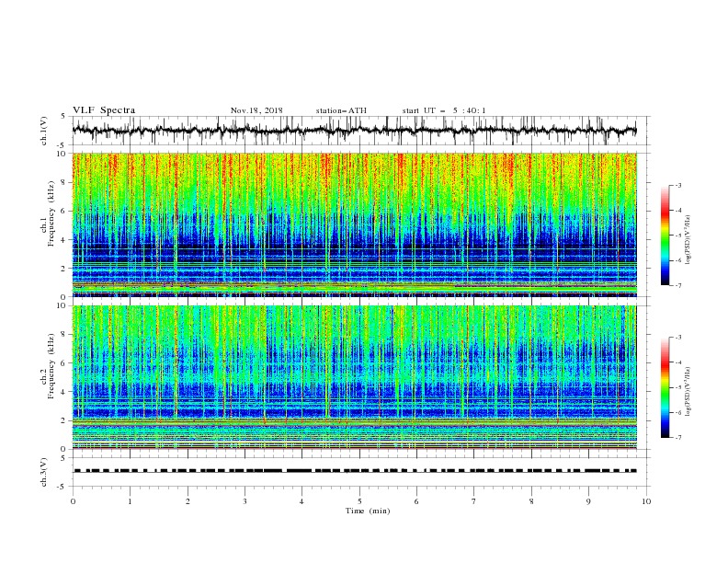Screen dimensions: 728x563
Task: Click the ch.3 dashed signal trace
Action: click(x=355, y=471)
